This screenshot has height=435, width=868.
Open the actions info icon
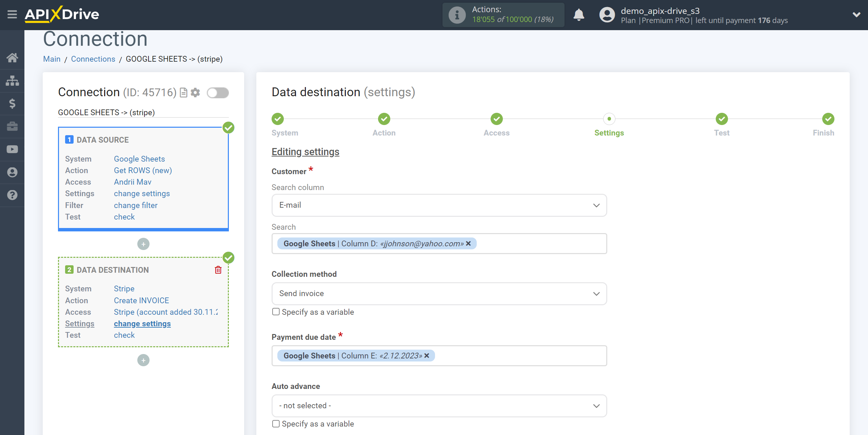457,15
